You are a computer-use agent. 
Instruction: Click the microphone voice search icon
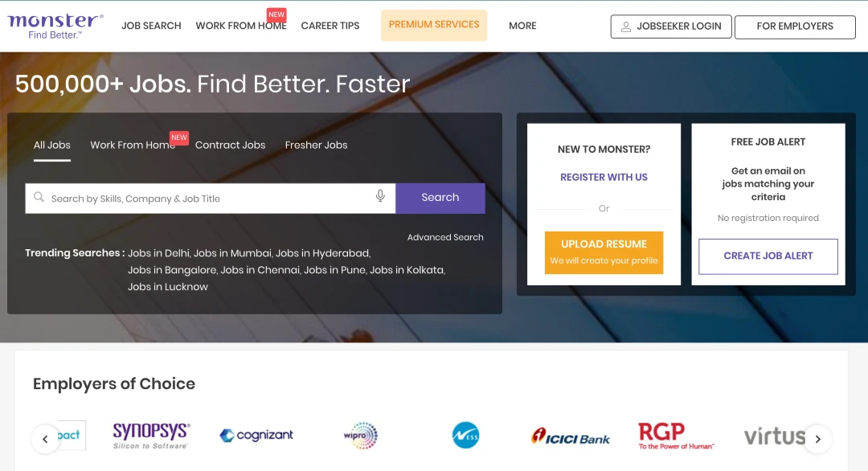pos(380,197)
